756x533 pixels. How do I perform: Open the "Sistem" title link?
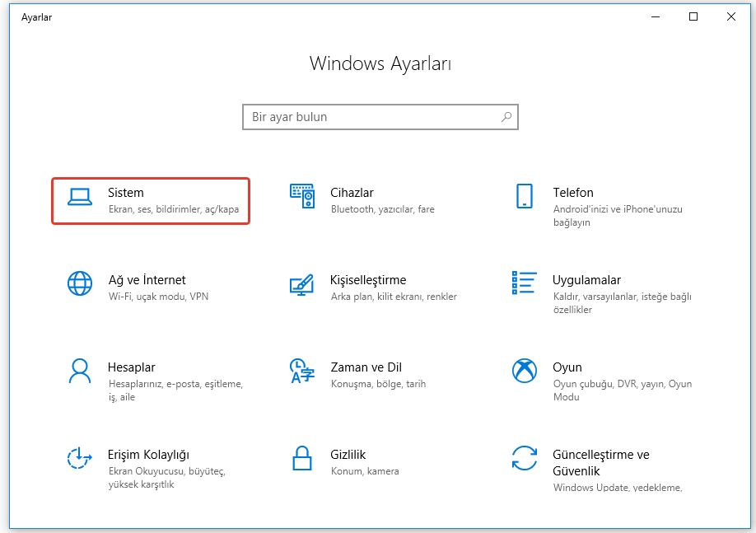click(x=126, y=193)
